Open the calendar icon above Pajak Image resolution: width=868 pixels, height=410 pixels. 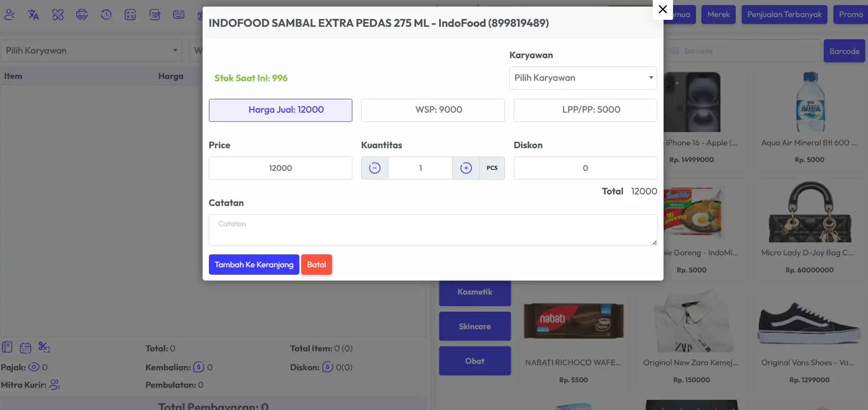(x=25, y=347)
